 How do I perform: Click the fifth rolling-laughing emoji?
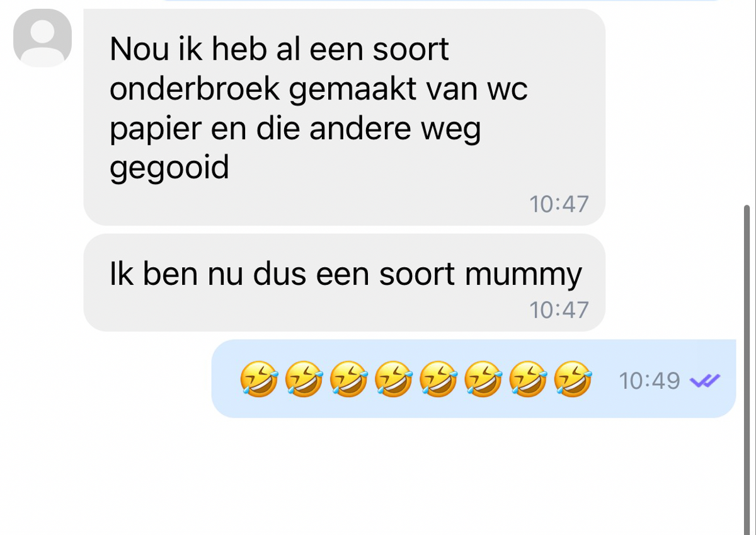point(438,379)
